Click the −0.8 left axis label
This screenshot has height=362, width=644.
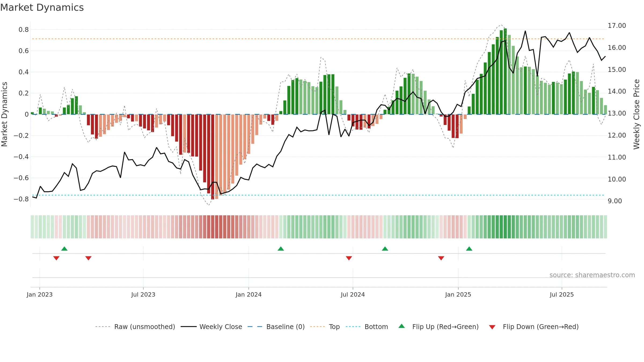(x=21, y=199)
